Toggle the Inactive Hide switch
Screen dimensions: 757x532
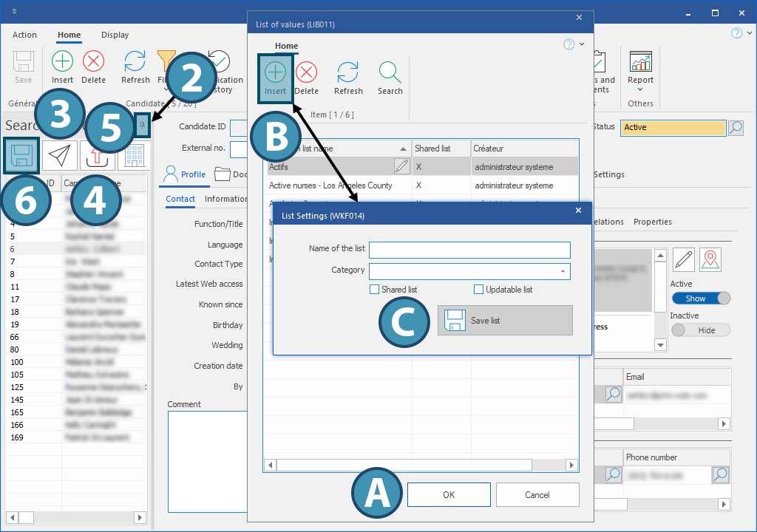coord(700,330)
